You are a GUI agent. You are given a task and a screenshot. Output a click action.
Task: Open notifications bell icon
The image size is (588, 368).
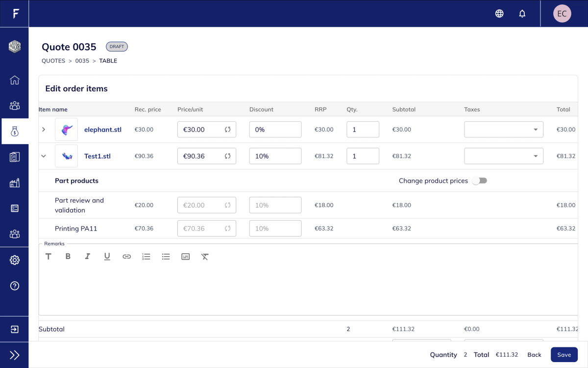click(522, 14)
